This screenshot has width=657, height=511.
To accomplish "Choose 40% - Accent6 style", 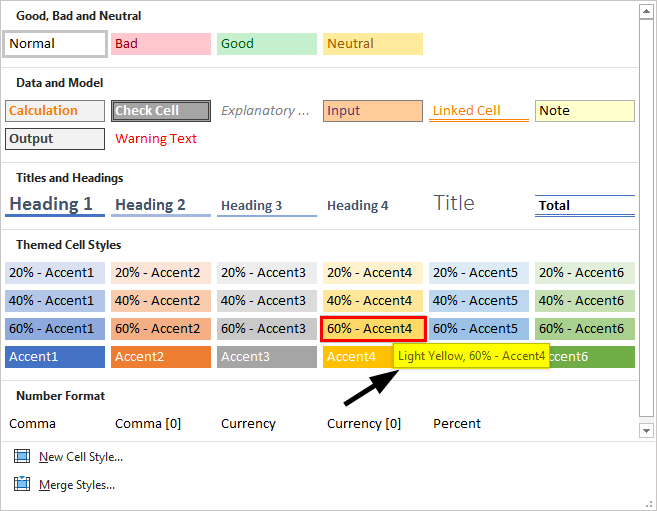I will [x=585, y=301].
